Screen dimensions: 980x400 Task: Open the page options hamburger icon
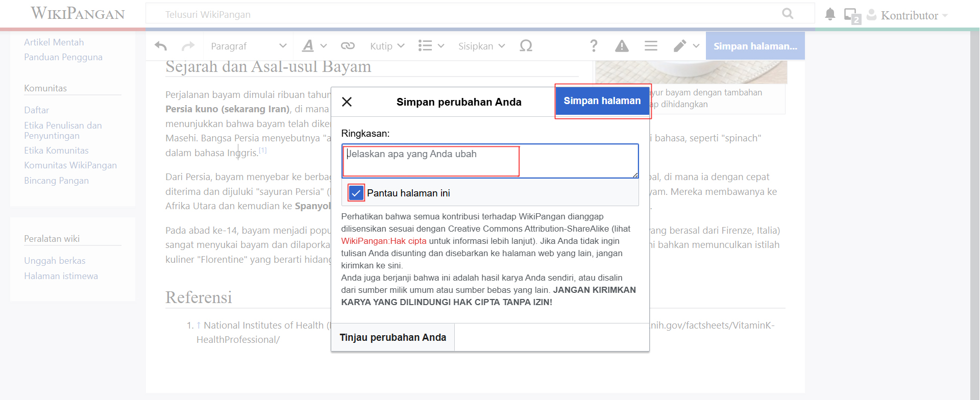point(651,46)
